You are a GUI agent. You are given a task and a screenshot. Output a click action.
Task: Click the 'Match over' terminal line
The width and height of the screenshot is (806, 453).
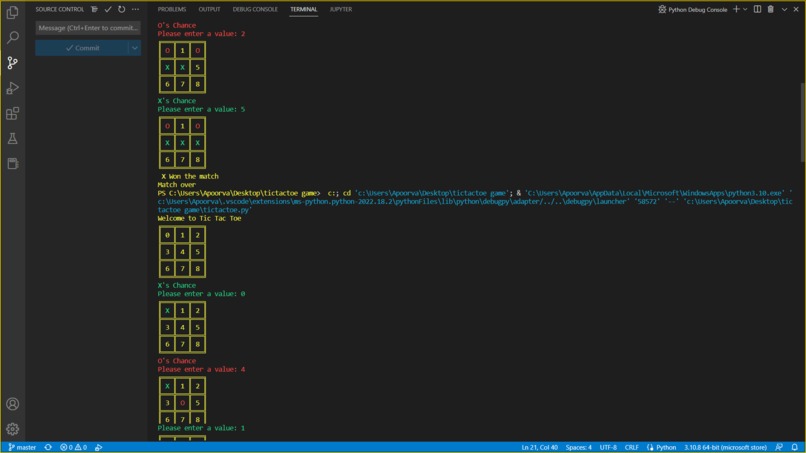(x=176, y=185)
